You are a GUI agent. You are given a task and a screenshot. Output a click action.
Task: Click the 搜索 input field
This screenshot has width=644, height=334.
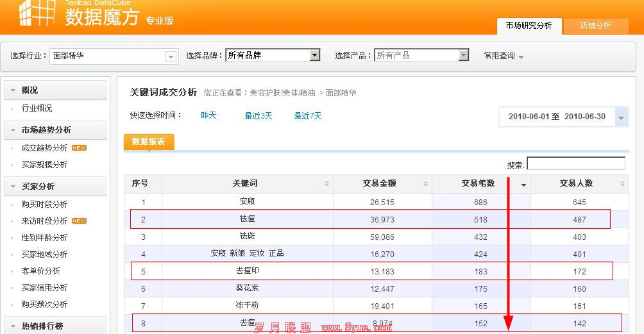click(575, 164)
